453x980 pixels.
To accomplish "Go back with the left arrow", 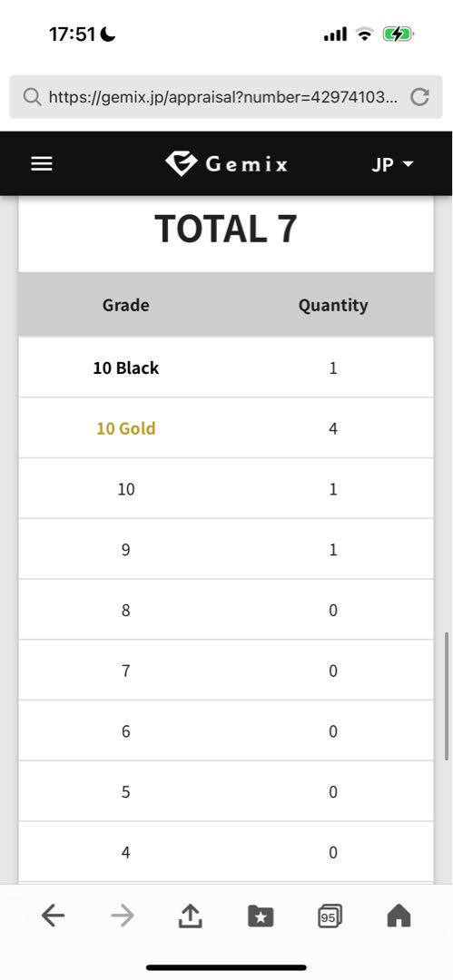I will pyautogui.click(x=53, y=916).
